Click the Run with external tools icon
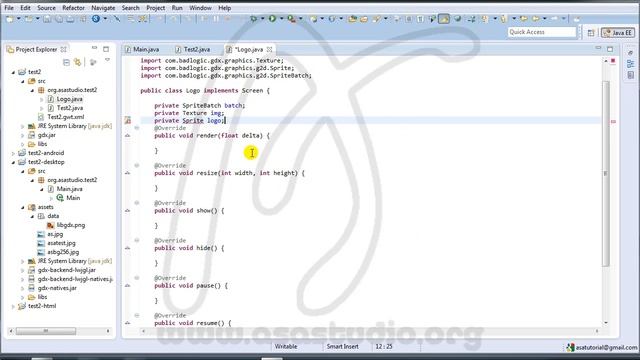Screen dimensions: 640x360 (291, 19)
